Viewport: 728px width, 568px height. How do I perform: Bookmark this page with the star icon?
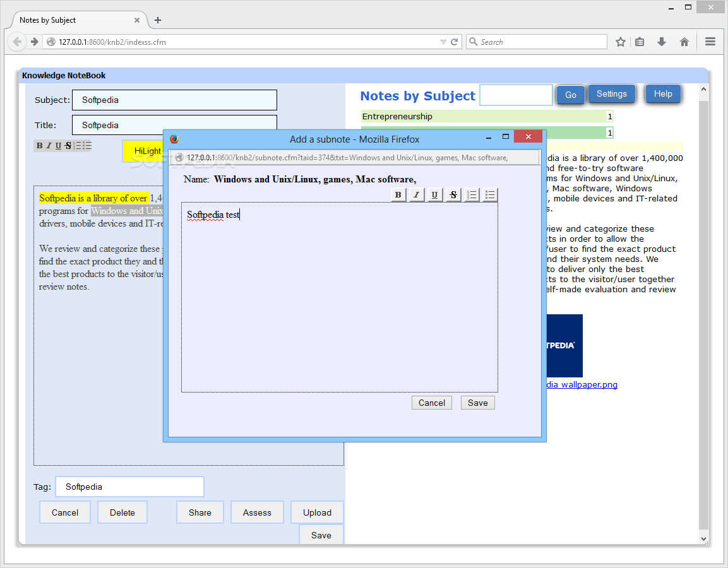click(620, 42)
